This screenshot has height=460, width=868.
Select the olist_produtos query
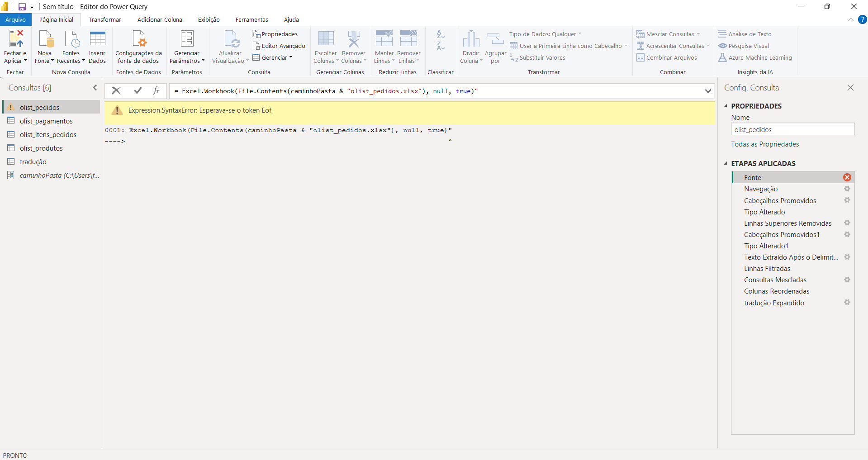[51, 148]
